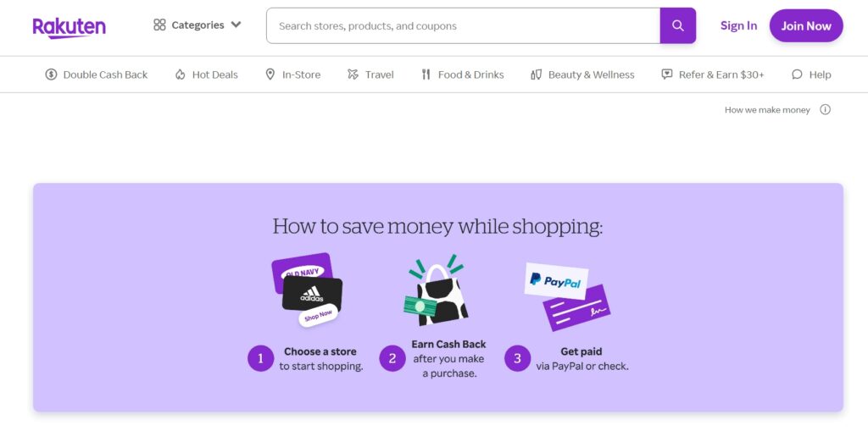Click the Refer & Earn chat icon
The width and height of the screenshot is (868, 442).
(667, 75)
